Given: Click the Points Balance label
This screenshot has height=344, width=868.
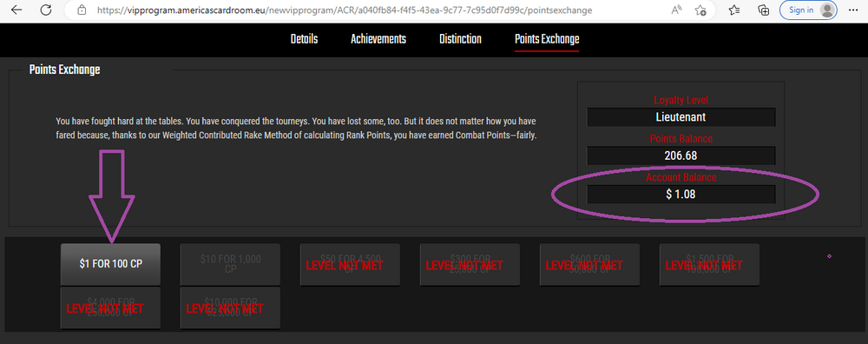Looking at the screenshot, I should coord(681,139).
